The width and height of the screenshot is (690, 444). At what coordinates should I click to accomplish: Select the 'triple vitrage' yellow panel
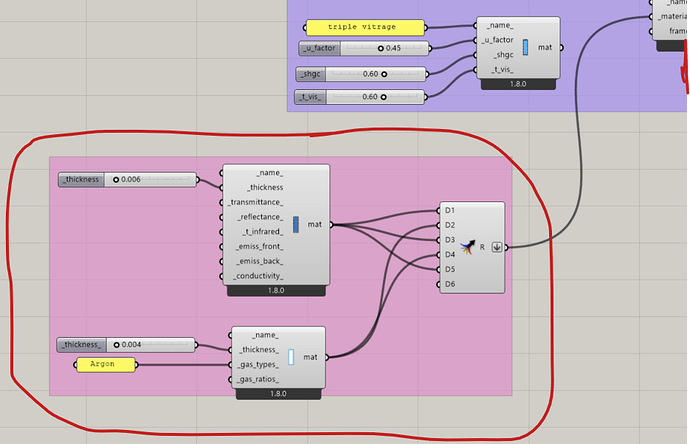[x=365, y=27]
